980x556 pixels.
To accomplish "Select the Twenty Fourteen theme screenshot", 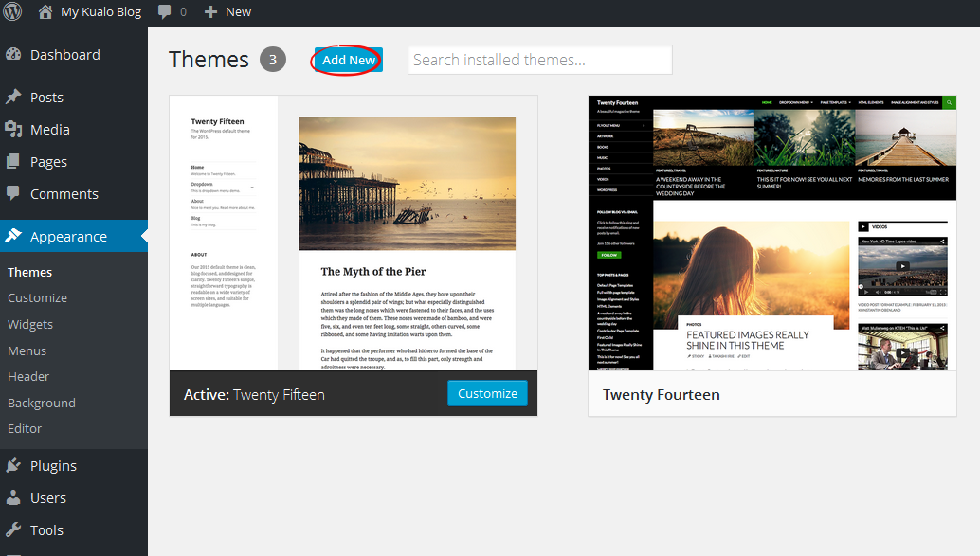I will coord(772,233).
